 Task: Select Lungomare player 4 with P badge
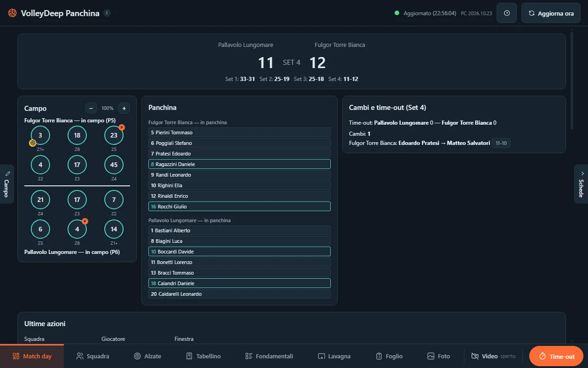[x=77, y=229]
